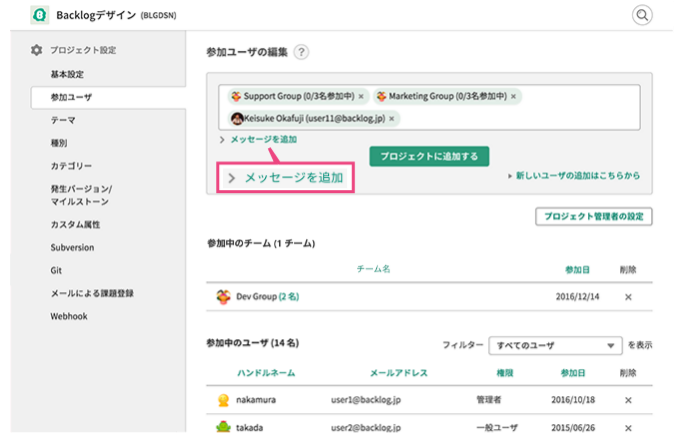Open 基本設定 in sidebar
The width and height of the screenshot is (674, 433).
(x=67, y=74)
